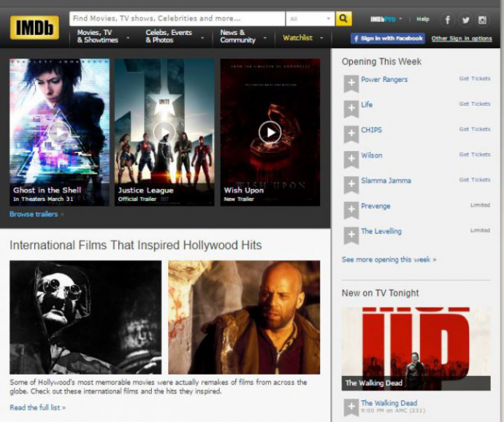
Task: Click the IMDb logo
Action: tap(34, 28)
